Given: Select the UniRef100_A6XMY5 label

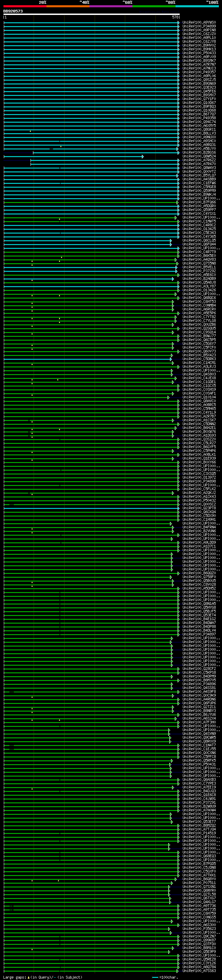Looking at the screenshot, I should (x=199, y=125).
